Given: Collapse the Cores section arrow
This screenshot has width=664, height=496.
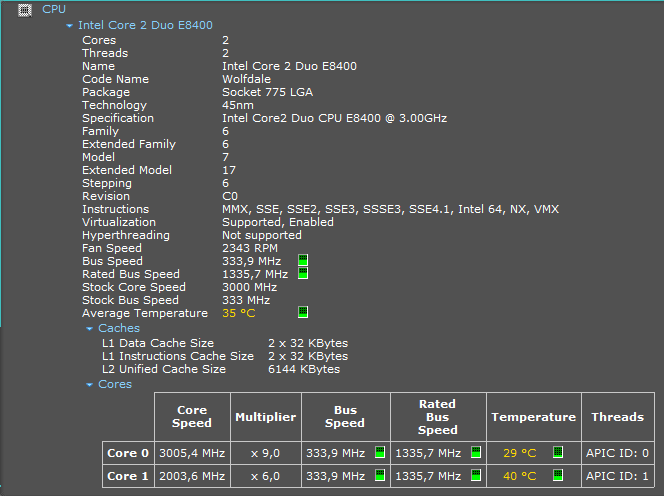Looking at the screenshot, I should [x=89, y=385].
